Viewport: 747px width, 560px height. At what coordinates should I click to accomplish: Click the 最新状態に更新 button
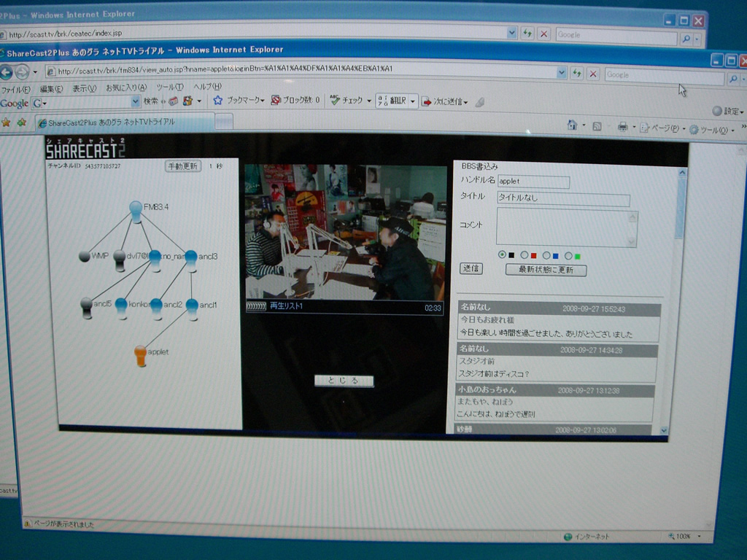click(546, 270)
